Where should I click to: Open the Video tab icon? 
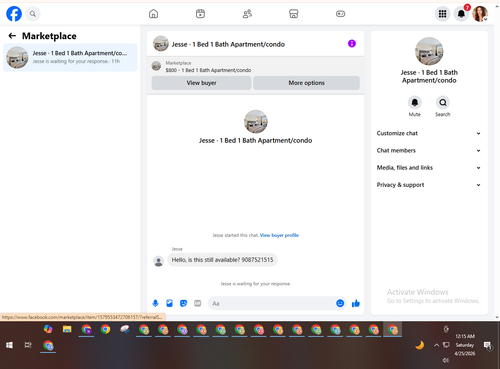pyautogui.click(x=200, y=14)
